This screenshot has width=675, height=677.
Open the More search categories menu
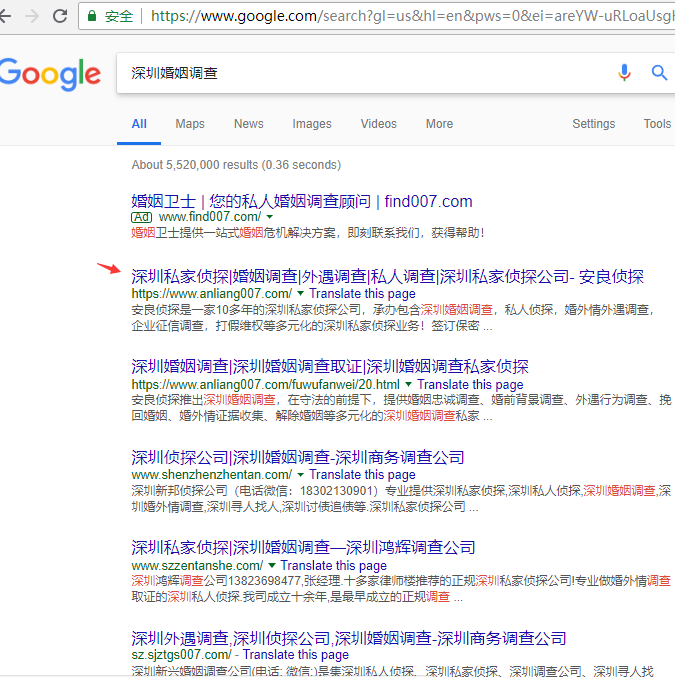439,124
